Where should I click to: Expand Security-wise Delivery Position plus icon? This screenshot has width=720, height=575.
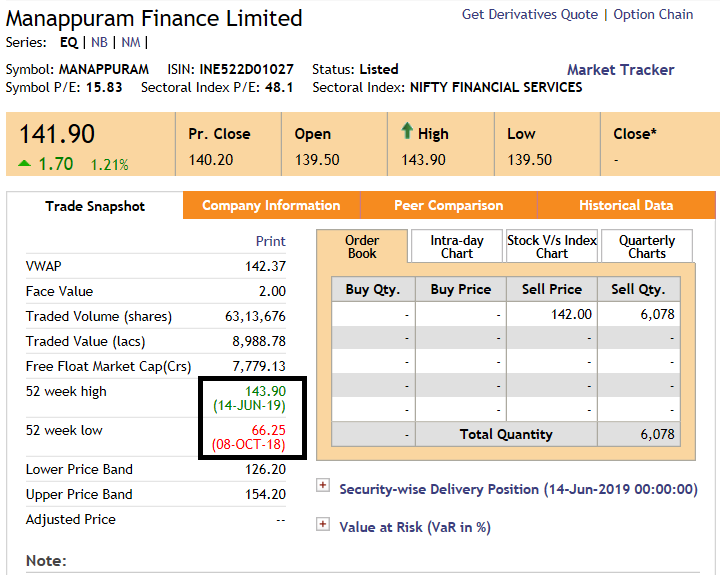pos(323,485)
